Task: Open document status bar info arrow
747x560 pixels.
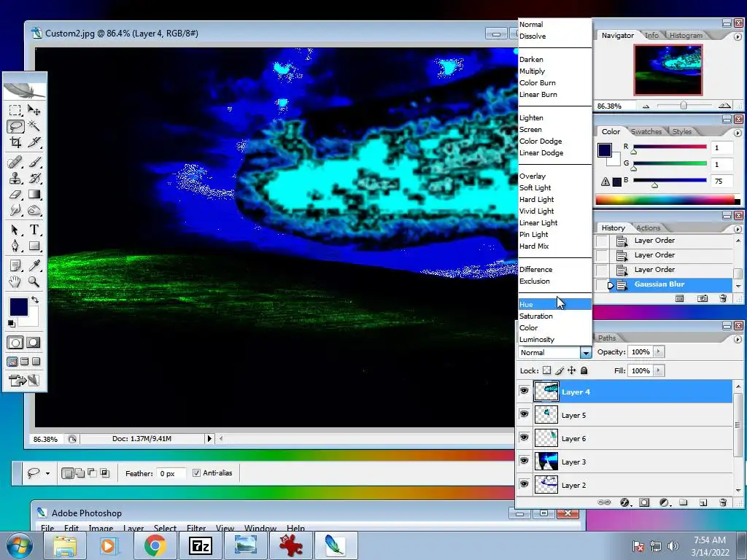Action: [209, 438]
